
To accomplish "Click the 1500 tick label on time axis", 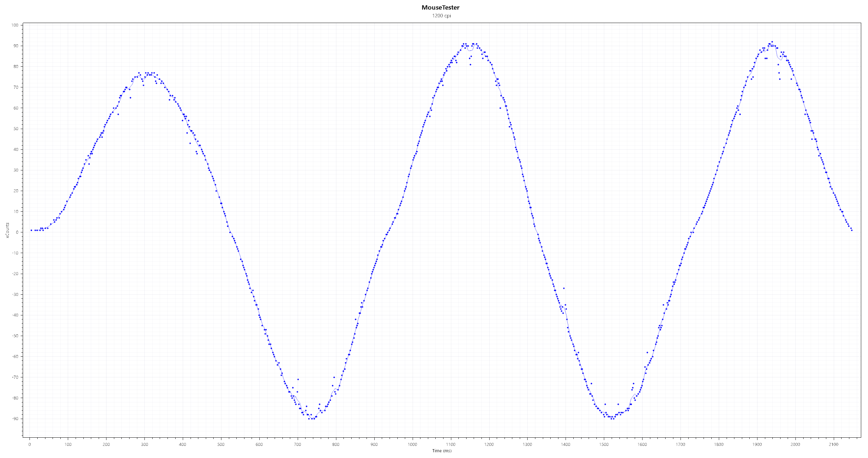I will tap(604, 444).
